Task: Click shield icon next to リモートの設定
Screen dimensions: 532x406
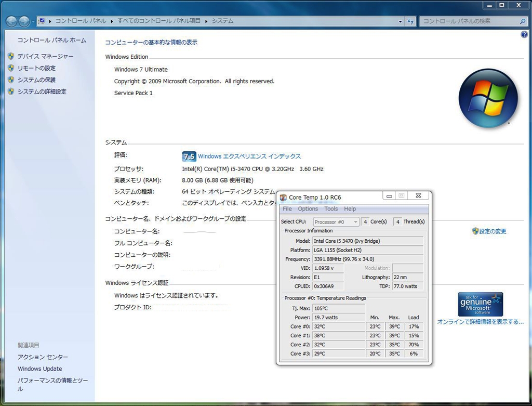Action: (x=11, y=68)
